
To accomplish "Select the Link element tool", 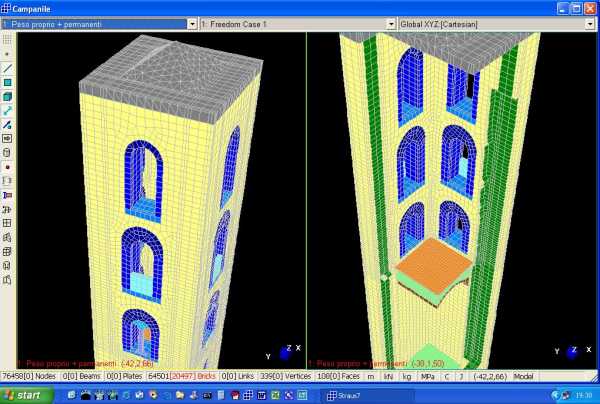I will [8, 110].
